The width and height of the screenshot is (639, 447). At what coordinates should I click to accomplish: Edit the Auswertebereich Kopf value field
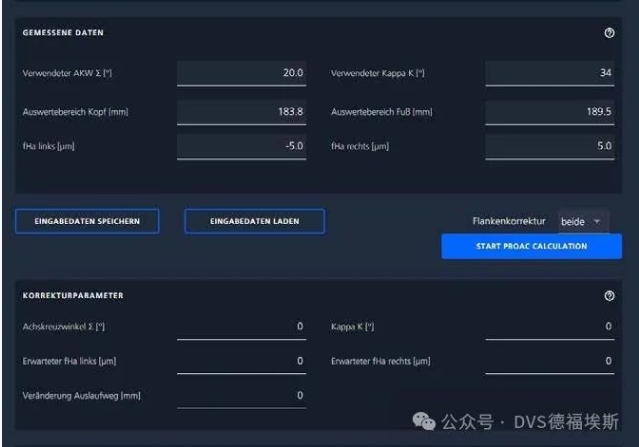(241, 111)
